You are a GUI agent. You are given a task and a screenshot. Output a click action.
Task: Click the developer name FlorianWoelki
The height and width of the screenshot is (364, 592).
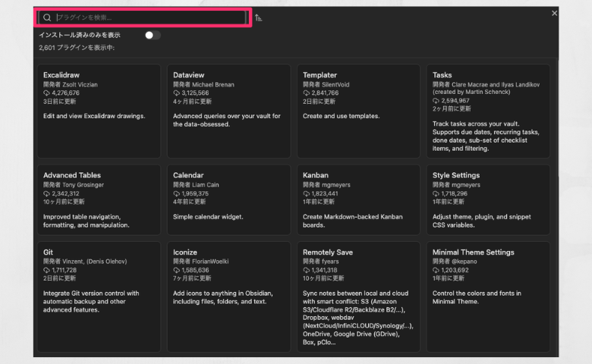[x=210, y=262]
